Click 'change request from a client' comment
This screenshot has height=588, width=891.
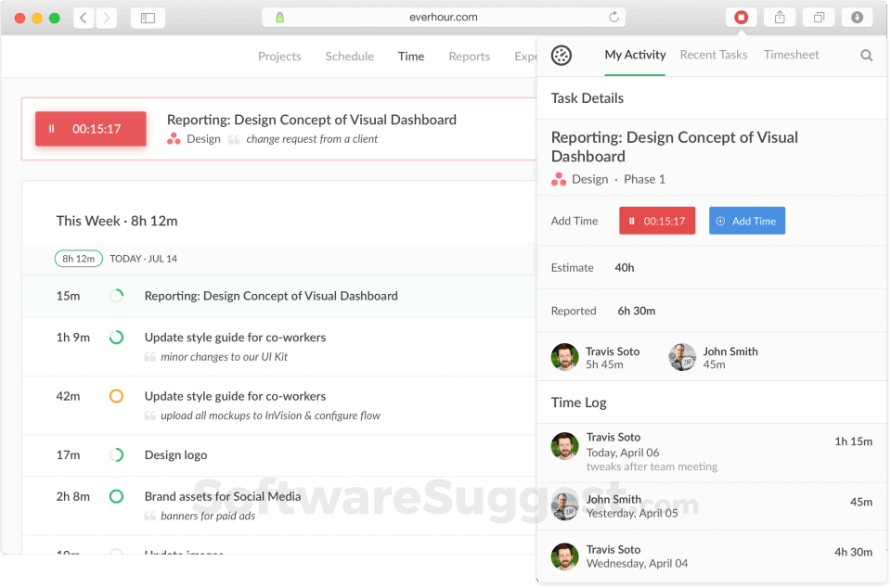(x=312, y=139)
